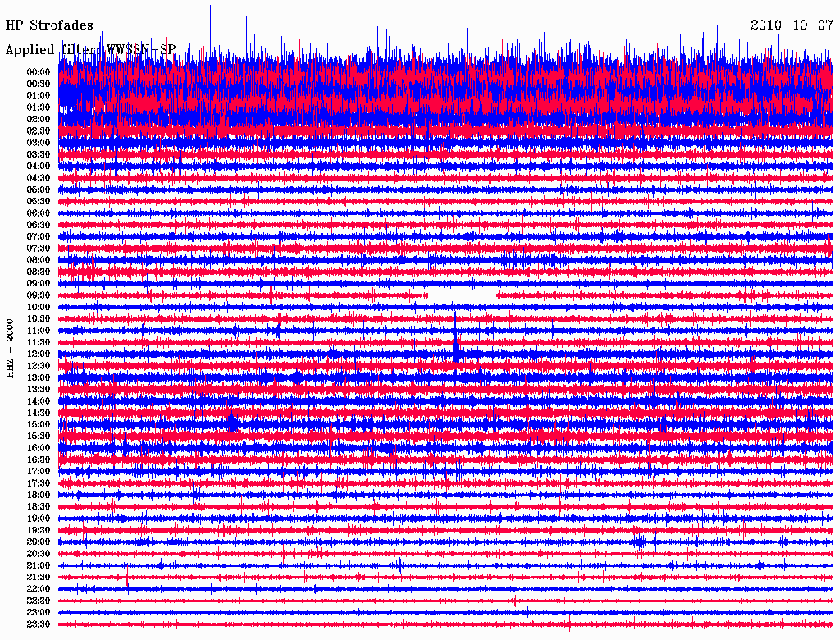Click the 00:00 time label

tap(39, 72)
